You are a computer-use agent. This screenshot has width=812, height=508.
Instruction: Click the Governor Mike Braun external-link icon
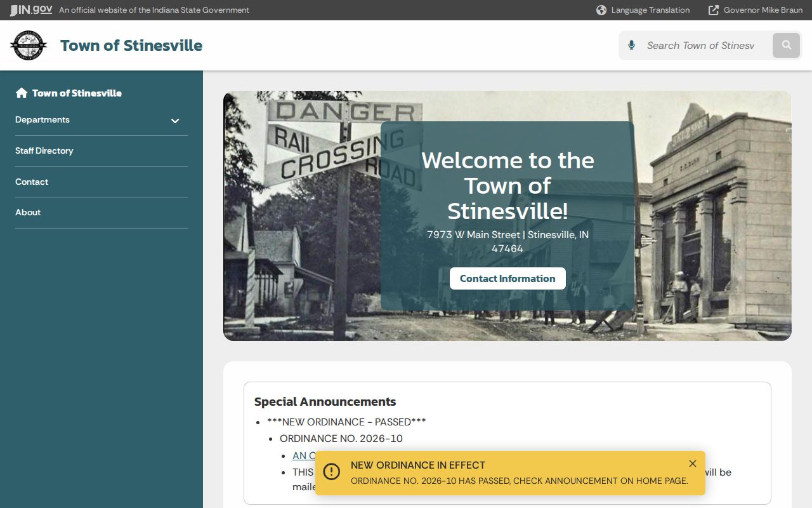click(x=714, y=10)
